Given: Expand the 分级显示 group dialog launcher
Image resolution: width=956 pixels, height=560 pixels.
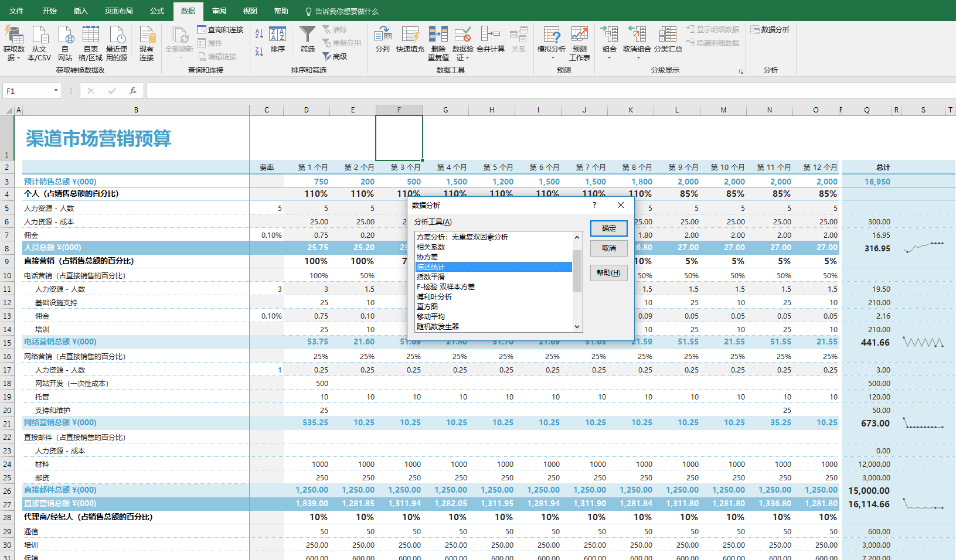Looking at the screenshot, I should pos(741,71).
